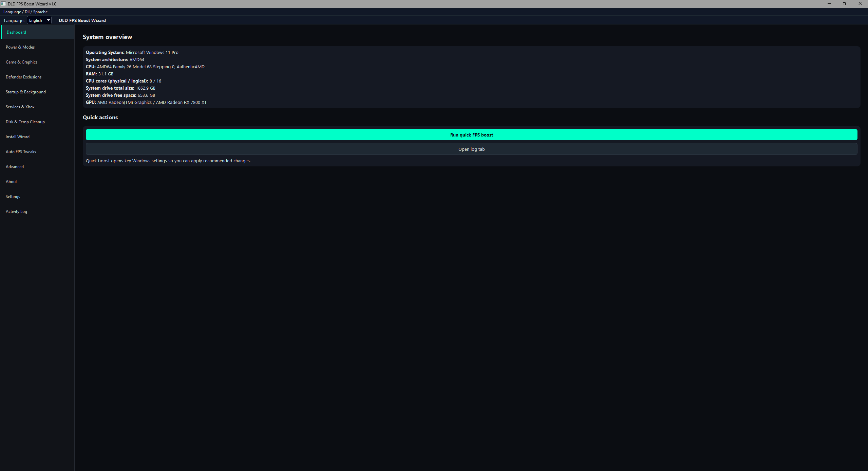
Task: Minimize the DLD FPS Boost Wizard window
Action: pyautogui.click(x=829, y=4)
